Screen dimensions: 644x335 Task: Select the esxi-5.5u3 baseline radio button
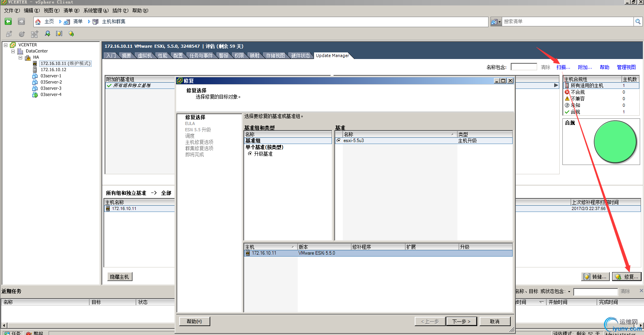(339, 141)
